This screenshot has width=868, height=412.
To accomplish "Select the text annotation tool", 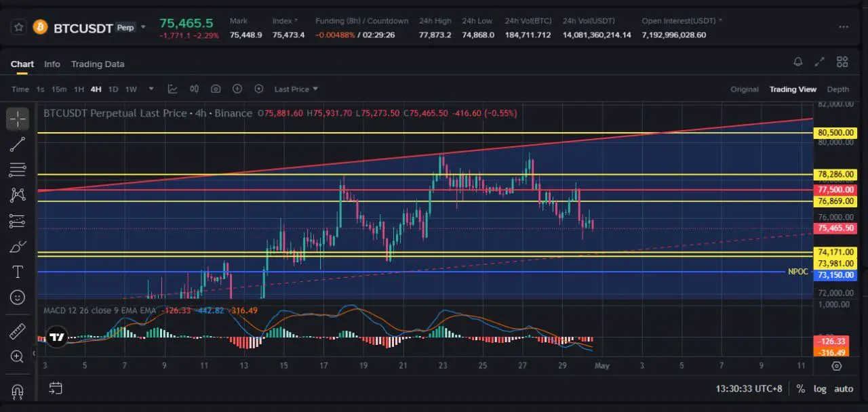I will click(18, 272).
